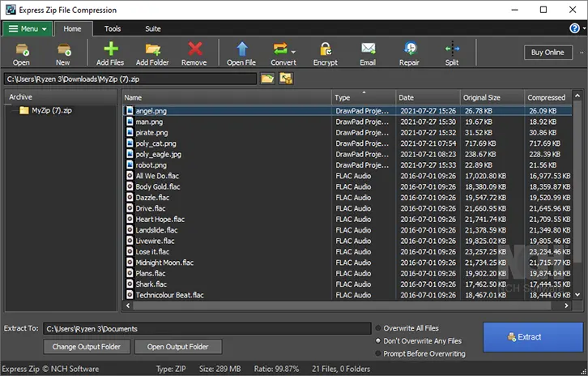Select the Technicolour Beat.flac file name
The width and height of the screenshot is (588, 376).
pos(170,295)
